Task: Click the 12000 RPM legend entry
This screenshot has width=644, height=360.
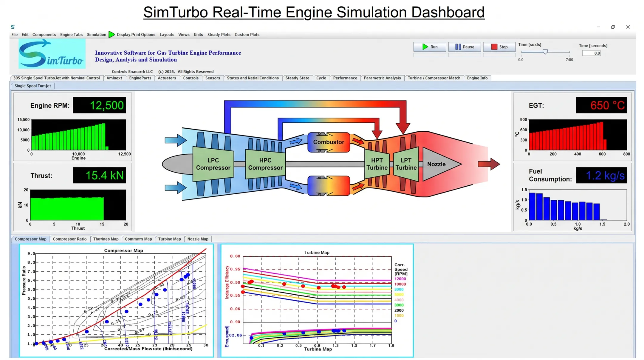Action: 400,279
